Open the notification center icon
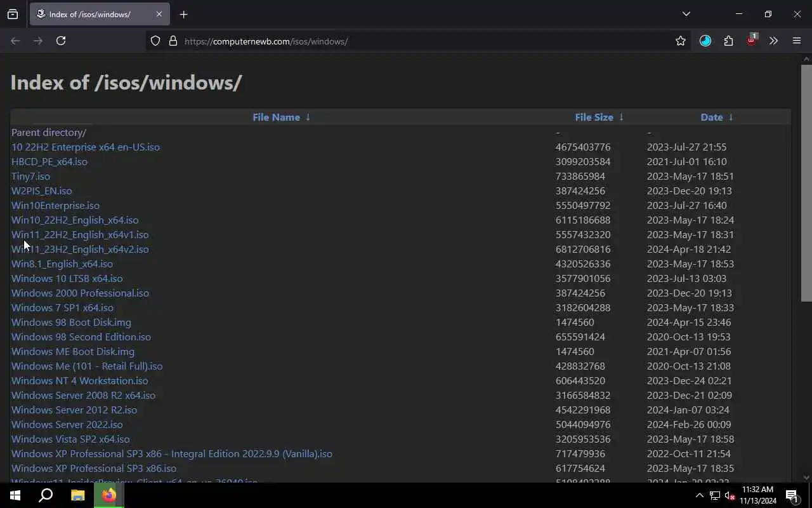The image size is (812, 508). click(x=792, y=495)
